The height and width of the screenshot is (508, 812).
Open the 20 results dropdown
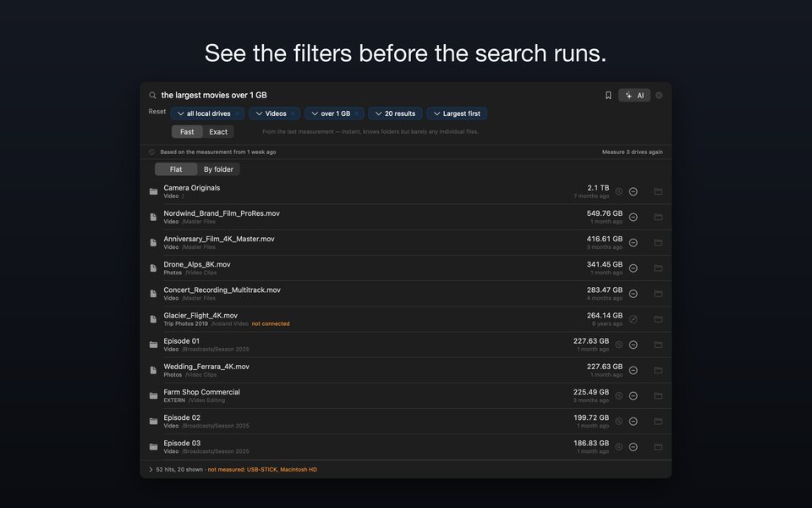(x=395, y=113)
